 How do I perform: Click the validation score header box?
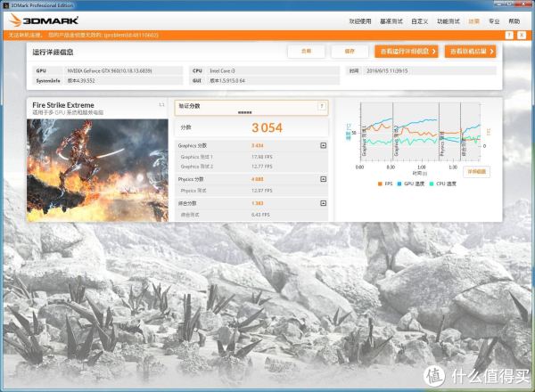pyautogui.click(x=251, y=108)
